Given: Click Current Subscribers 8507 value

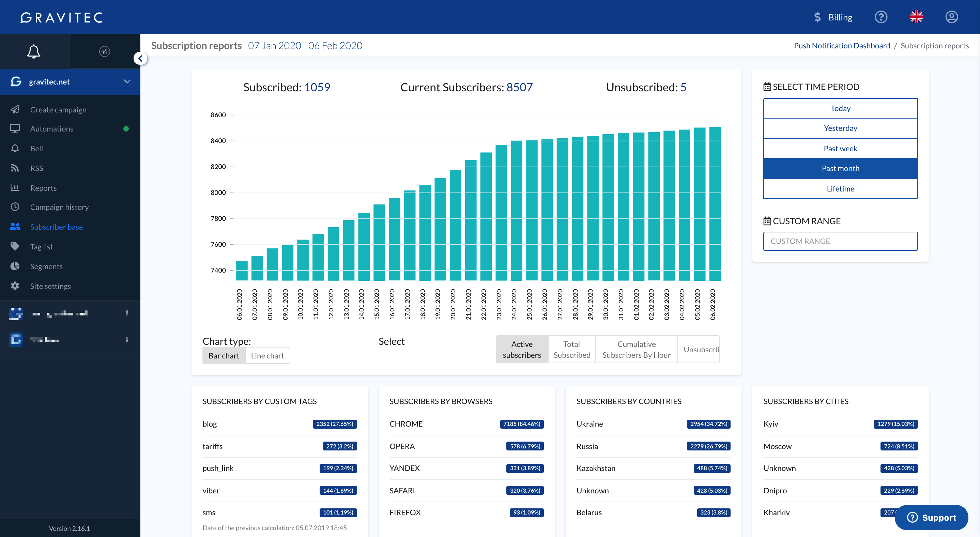Looking at the screenshot, I should (519, 87).
